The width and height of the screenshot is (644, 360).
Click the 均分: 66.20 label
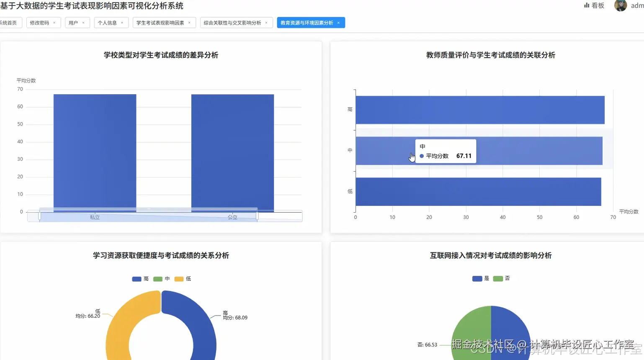click(x=88, y=316)
